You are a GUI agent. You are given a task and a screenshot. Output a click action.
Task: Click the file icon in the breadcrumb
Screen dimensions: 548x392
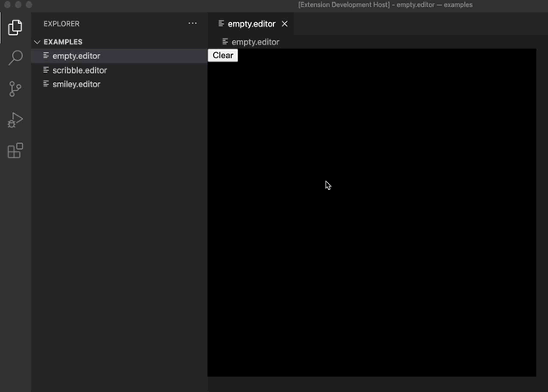click(225, 42)
